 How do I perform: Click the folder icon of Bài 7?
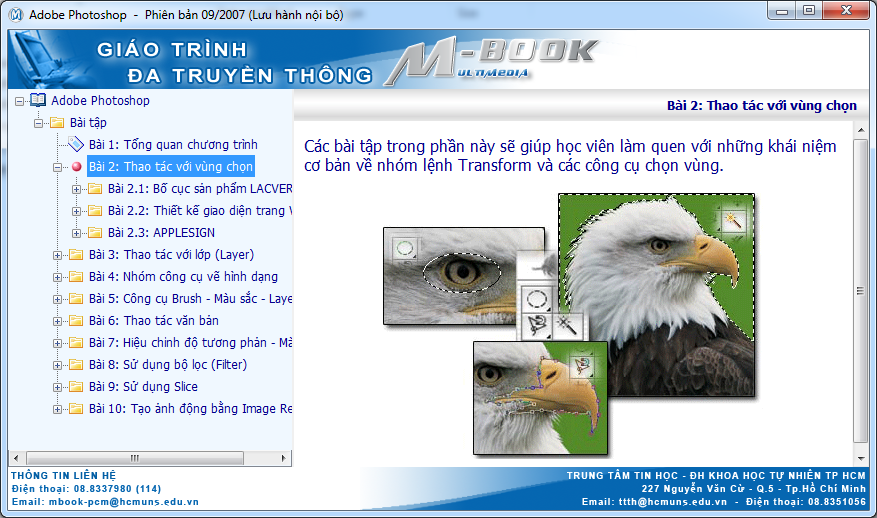[x=76, y=342]
